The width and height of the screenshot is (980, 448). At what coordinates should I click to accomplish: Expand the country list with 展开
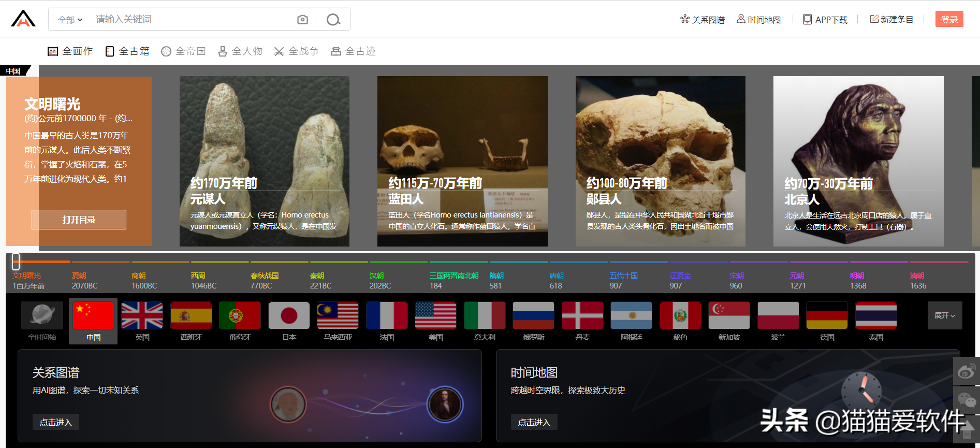[945, 315]
